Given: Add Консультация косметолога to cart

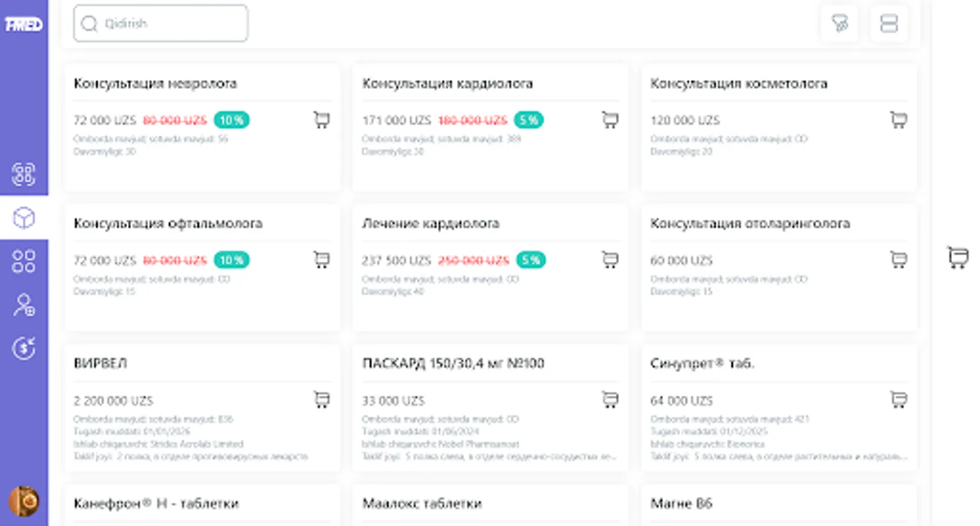Looking at the screenshot, I should [899, 120].
